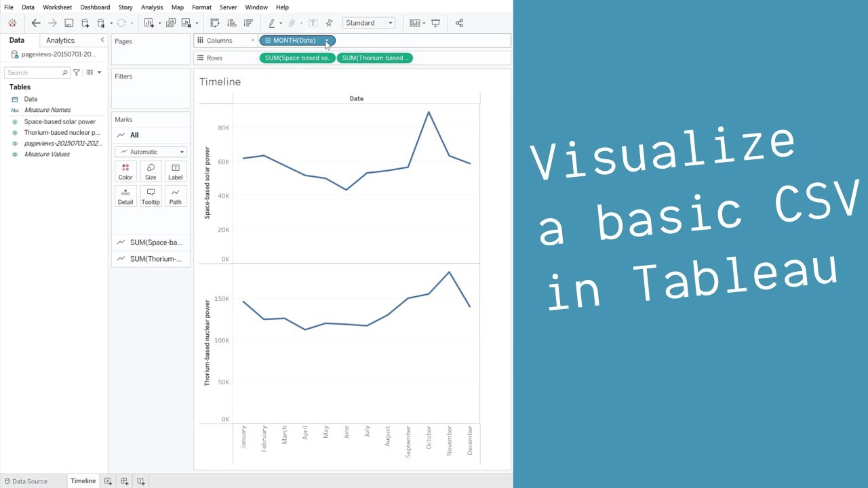
Task: Open the Size marks card
Action: [x=151, y=171]
